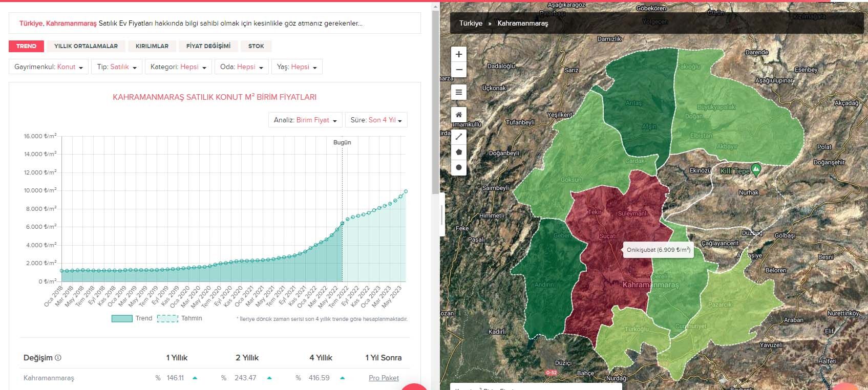Click the Onikişubat price tooltip on map

[x=658, y=250]
